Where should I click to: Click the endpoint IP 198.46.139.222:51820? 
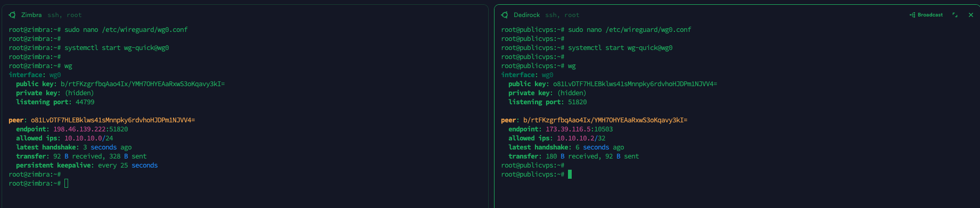pyautogui.click(x=90, y=129)
